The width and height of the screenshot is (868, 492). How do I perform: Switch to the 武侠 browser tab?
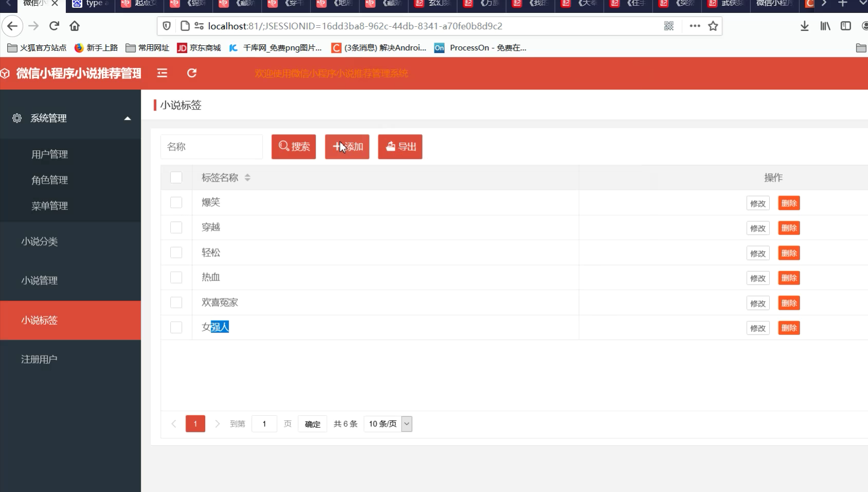coord(726,4)
